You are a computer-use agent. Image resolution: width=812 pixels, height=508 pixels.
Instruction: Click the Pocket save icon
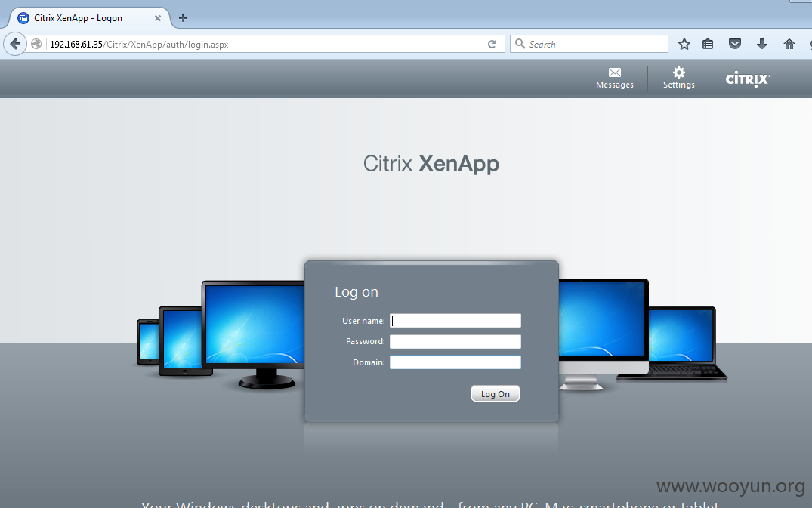point(735,44)
